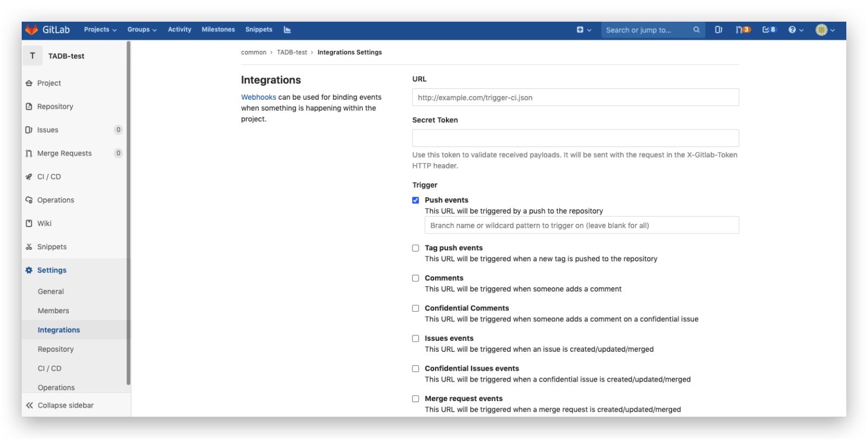Click the Settings gear icon

tap(29, 270)
